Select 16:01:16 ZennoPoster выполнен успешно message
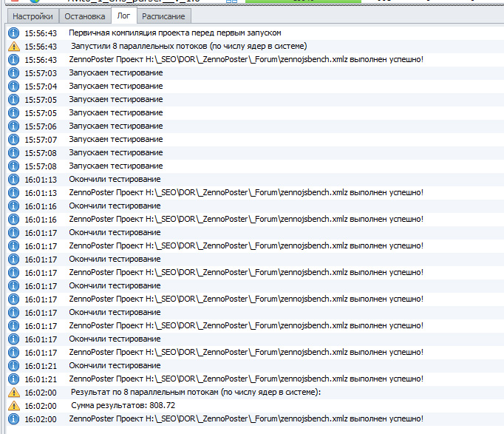Viewport: 504px width, 434px height. 246,220
